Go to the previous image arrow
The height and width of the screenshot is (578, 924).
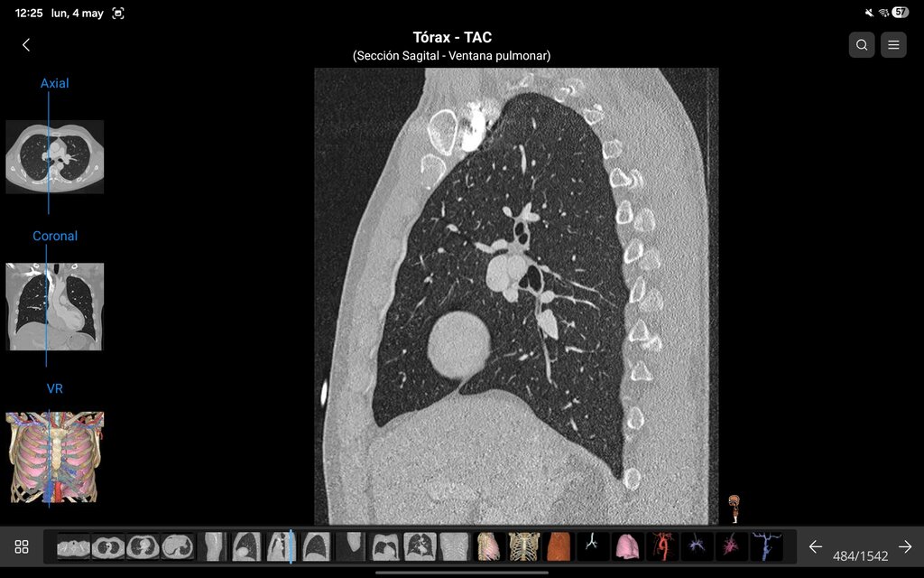click(x=816, y=546)
